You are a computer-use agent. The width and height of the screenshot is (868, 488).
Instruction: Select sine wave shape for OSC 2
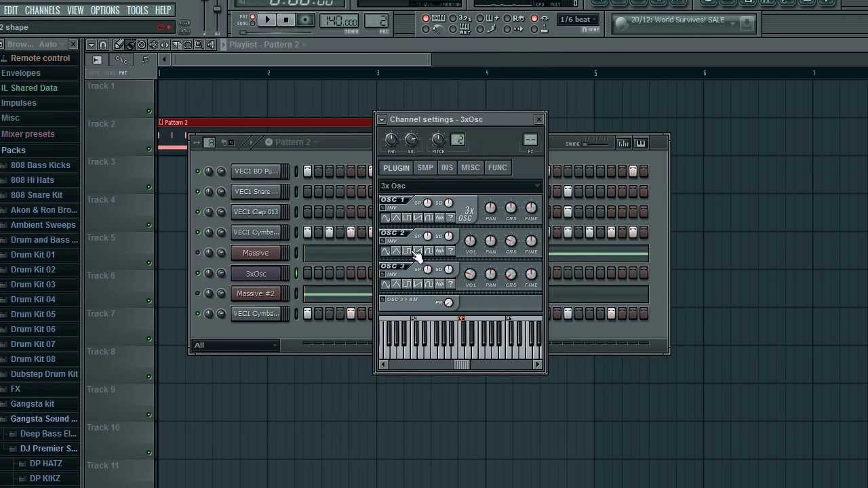[x=385, y=251]
